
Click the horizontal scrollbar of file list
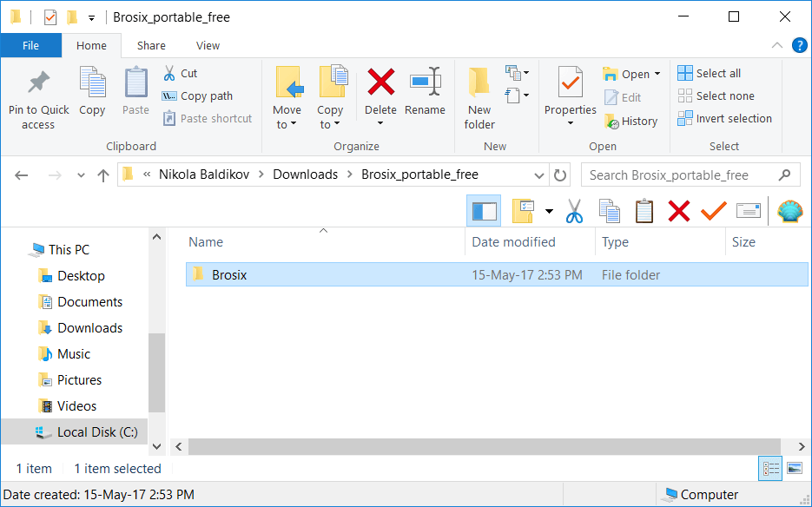[x=484, y=446]
